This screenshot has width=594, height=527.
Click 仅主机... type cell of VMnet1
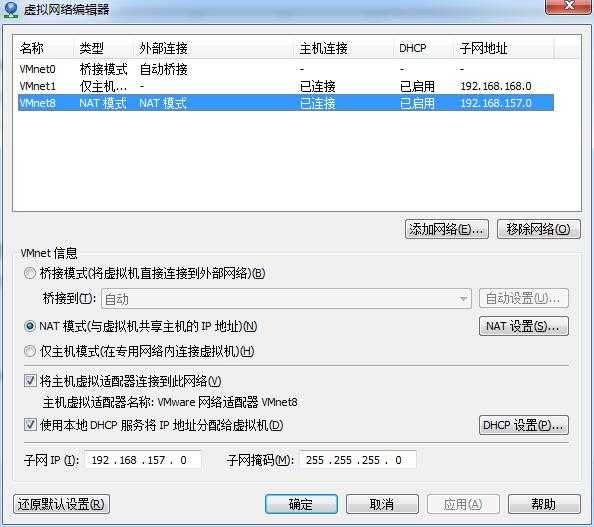[x=103, y=86]
